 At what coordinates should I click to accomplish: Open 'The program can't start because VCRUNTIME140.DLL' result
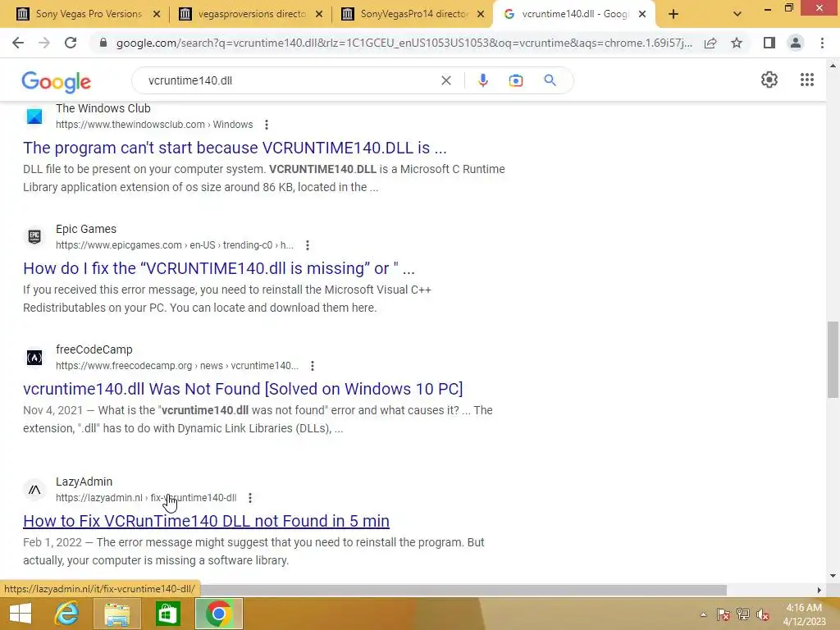pos(235,148)
